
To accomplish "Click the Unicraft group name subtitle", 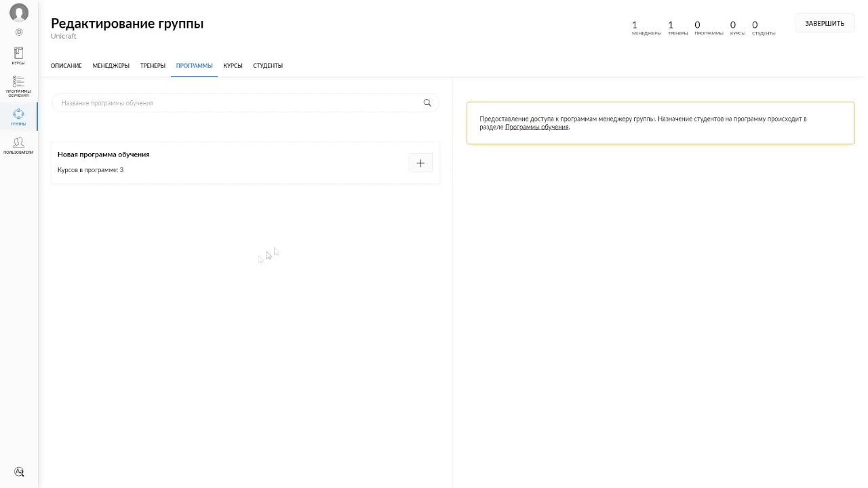I will tap(64, 37).
